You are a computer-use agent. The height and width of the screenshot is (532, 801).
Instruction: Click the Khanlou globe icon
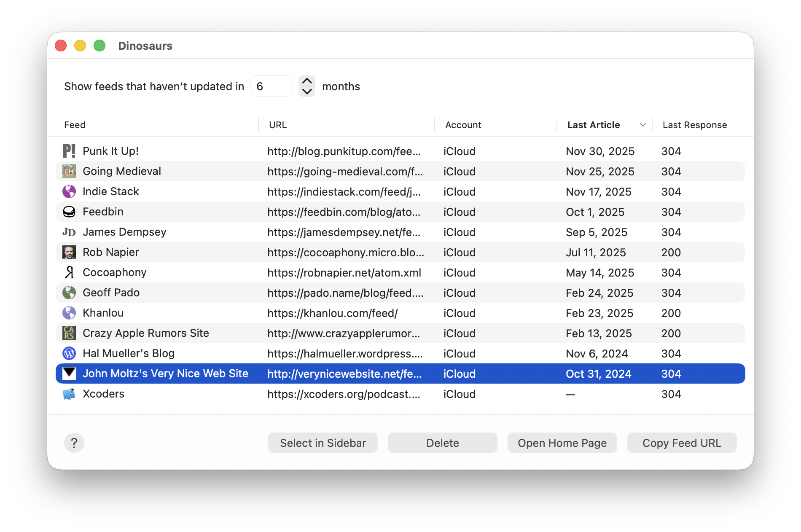[x=69, y=313]
